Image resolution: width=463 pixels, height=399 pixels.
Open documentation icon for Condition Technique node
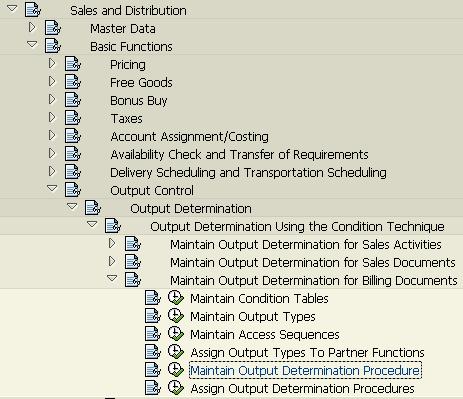pyautogui.click(x=113, y=226)
